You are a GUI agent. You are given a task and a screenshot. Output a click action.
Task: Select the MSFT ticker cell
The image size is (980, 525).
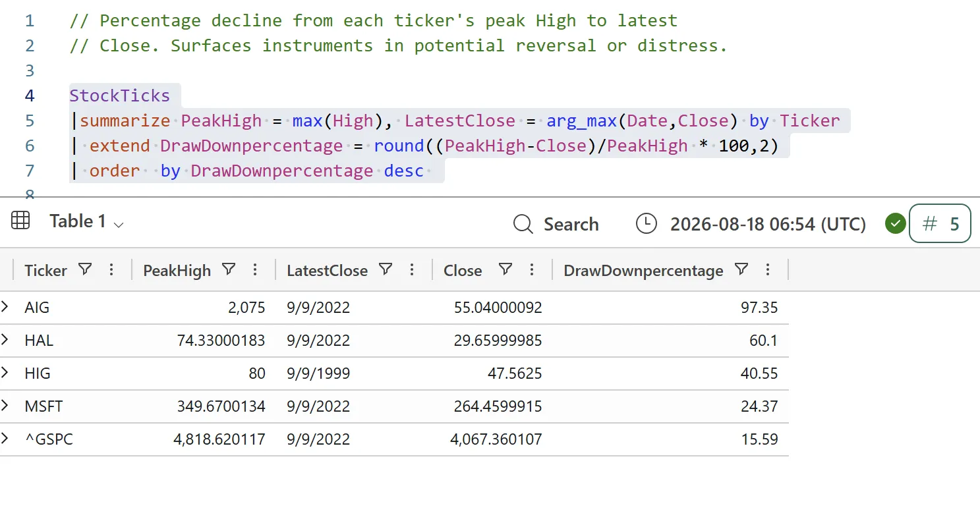click(x=43, y=406)
